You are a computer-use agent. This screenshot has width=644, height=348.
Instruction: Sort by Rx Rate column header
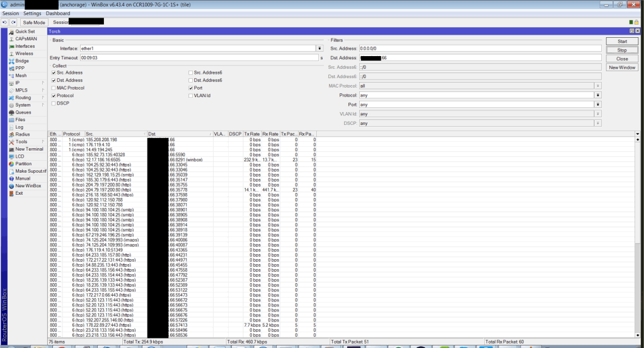(x=271, y=134)
